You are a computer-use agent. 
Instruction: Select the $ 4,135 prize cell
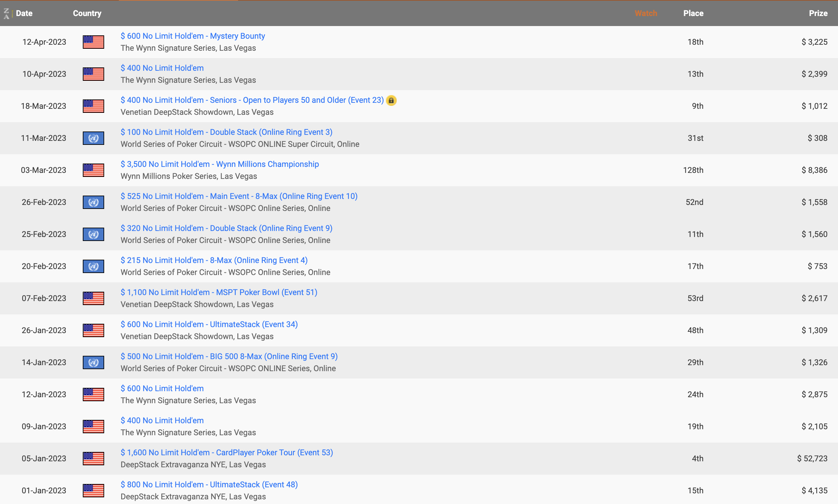coord(815,490)
